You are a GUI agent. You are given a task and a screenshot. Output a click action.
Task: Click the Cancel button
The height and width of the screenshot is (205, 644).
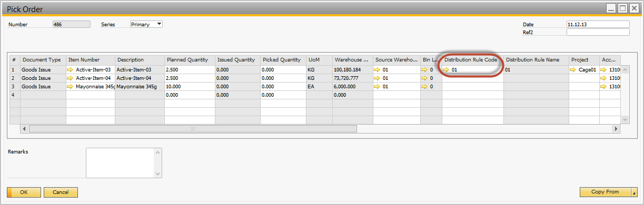pos(61,192)
